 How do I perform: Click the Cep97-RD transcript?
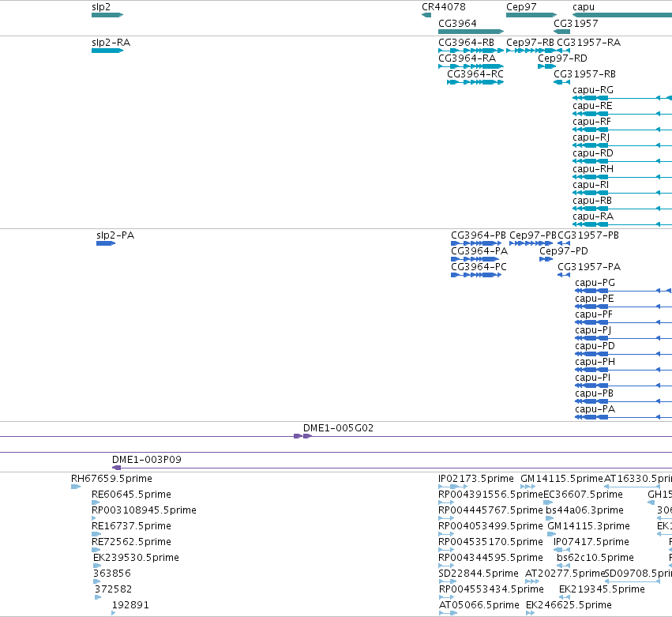(x=547, y=66)
